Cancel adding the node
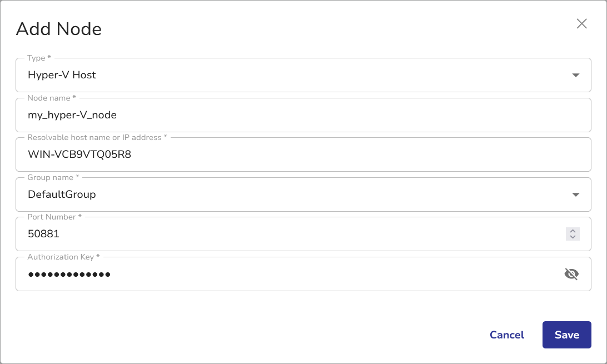The image size is (607, 364). click(506, 335)
